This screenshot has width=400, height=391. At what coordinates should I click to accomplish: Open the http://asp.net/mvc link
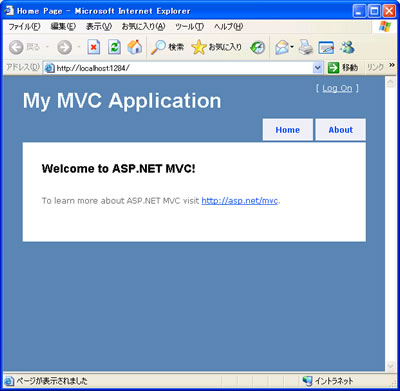[x=240, y=201]
